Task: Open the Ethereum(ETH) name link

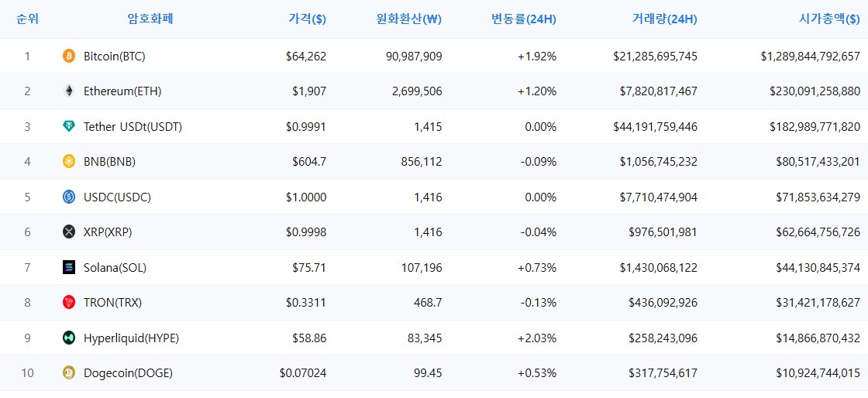Action: (122, 91)
